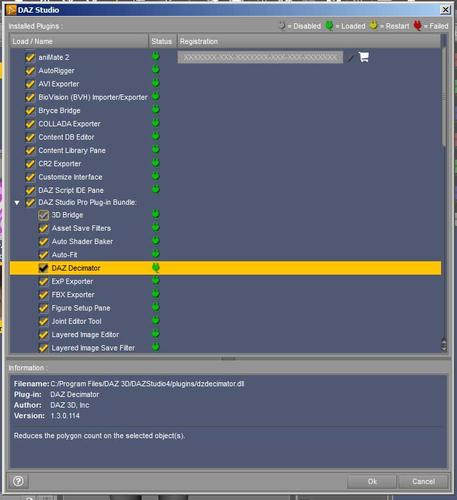Image resolution: width=457 pixels, height=500 pixels.
Task: Click the status plug icon for DAZ Script IDE Pane
Action: [x=156, y=190]
